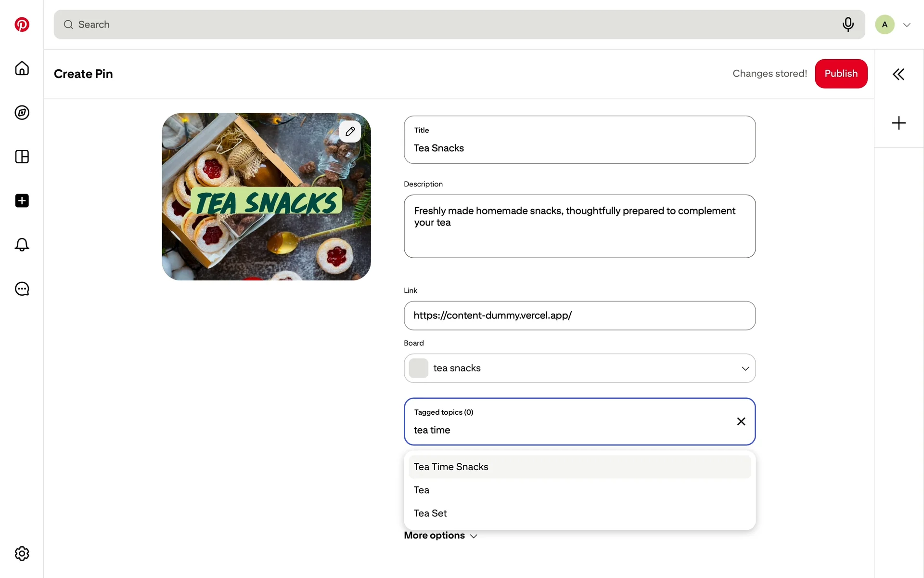Click the Create plus icon in sidebar
924x578 pixels.
[22, 201]
